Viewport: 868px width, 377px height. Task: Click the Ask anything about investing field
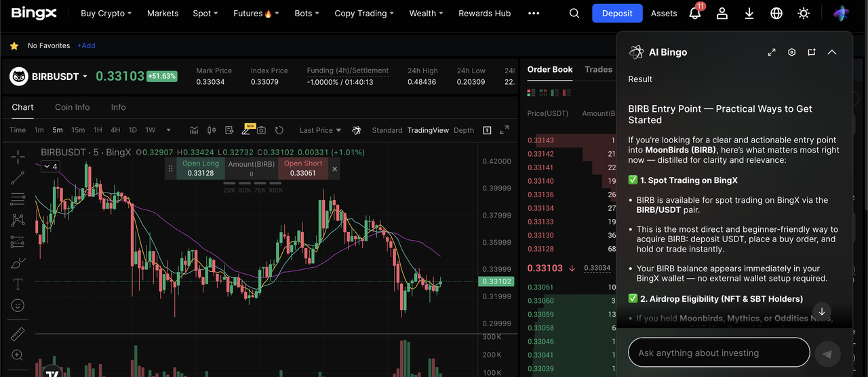pyautogui.click(x=719, y=353)
